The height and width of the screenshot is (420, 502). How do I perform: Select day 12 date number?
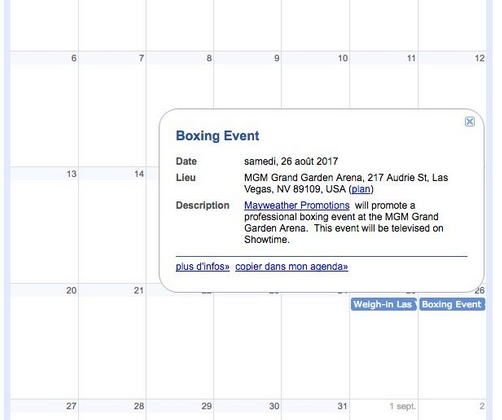(479, 58)
